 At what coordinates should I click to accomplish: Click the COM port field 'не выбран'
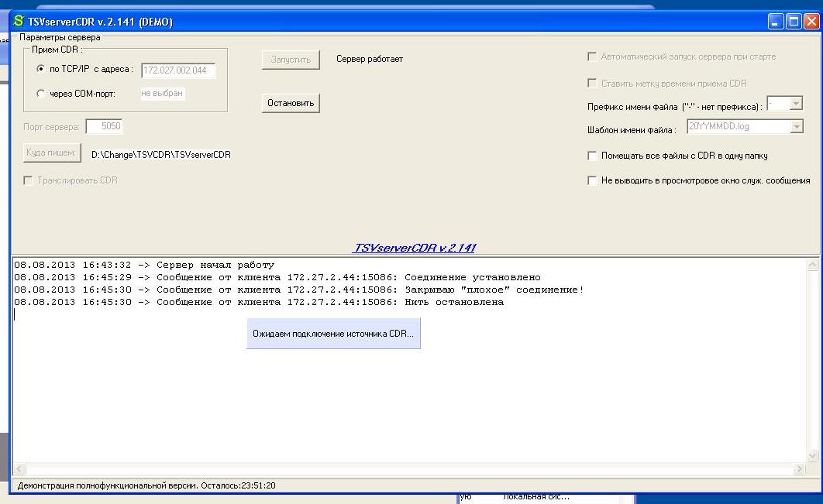[162, 94]
